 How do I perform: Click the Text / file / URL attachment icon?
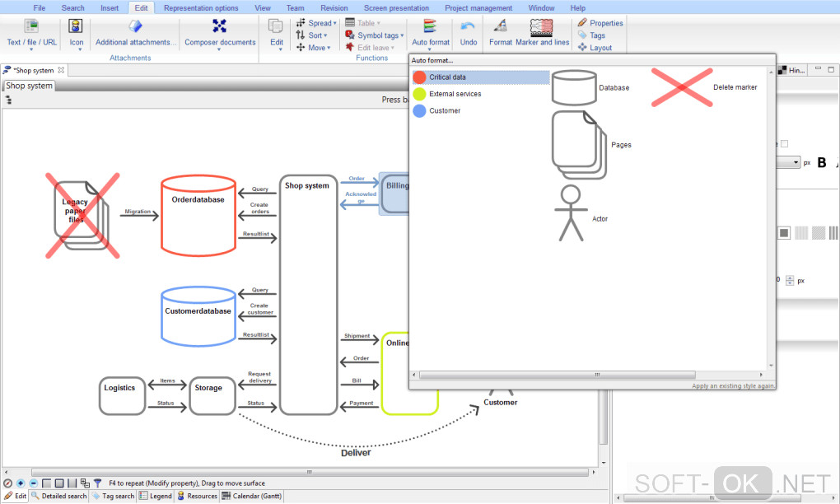31,26
